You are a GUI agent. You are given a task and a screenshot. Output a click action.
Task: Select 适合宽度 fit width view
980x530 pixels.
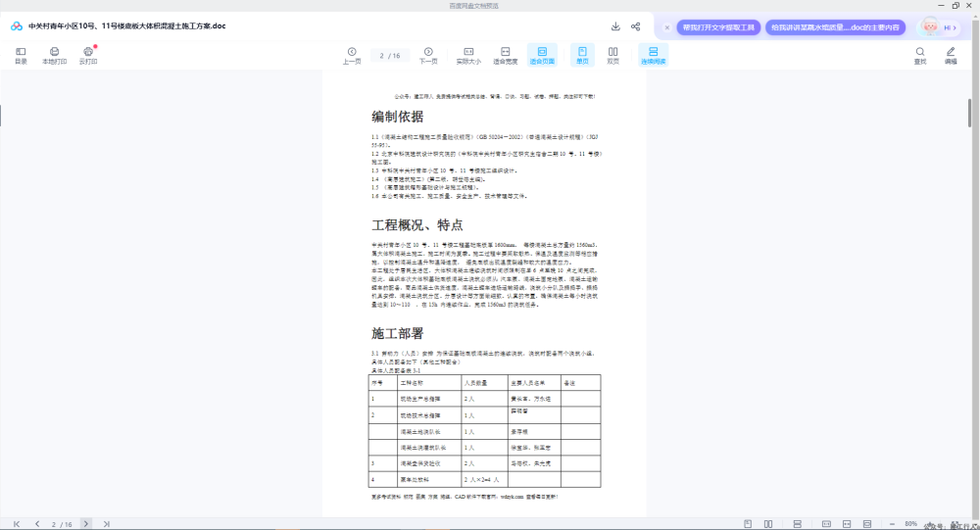(505, 56)
